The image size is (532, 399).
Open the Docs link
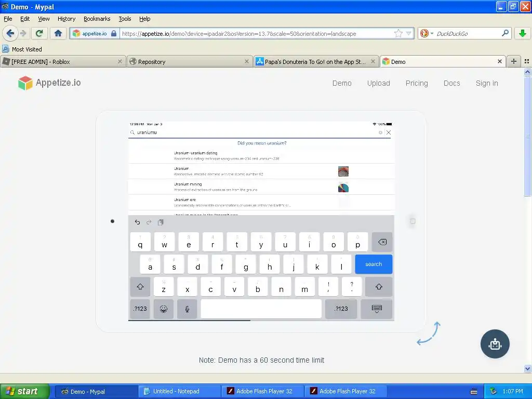coord(451,83)
